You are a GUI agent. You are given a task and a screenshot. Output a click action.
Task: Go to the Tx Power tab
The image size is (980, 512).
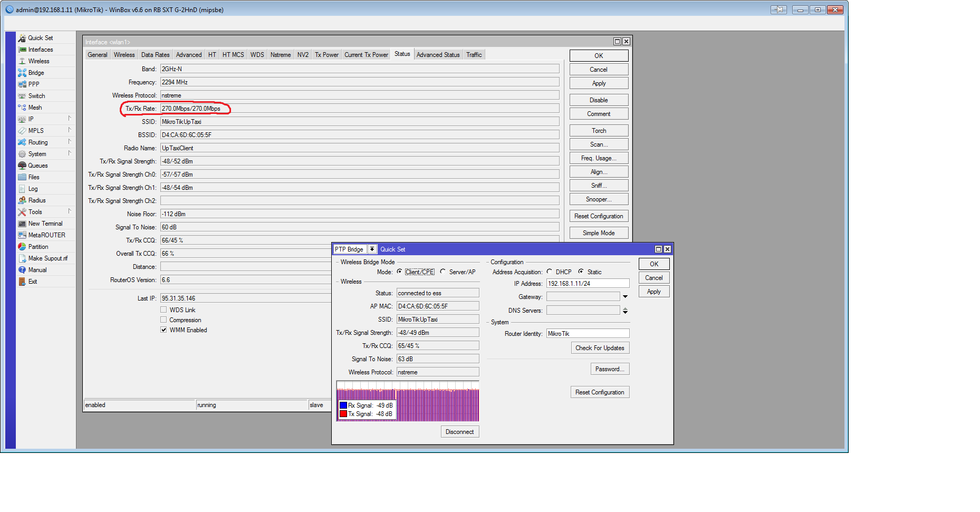pos(327,55)
